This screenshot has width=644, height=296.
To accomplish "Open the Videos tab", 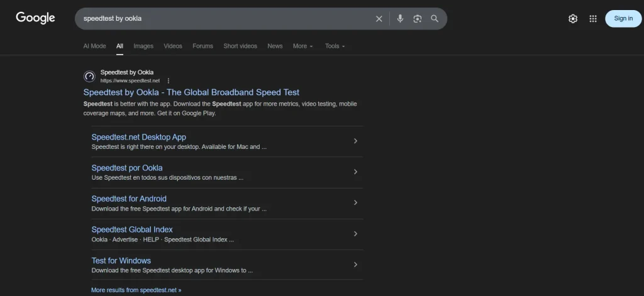I will (173, 46).
